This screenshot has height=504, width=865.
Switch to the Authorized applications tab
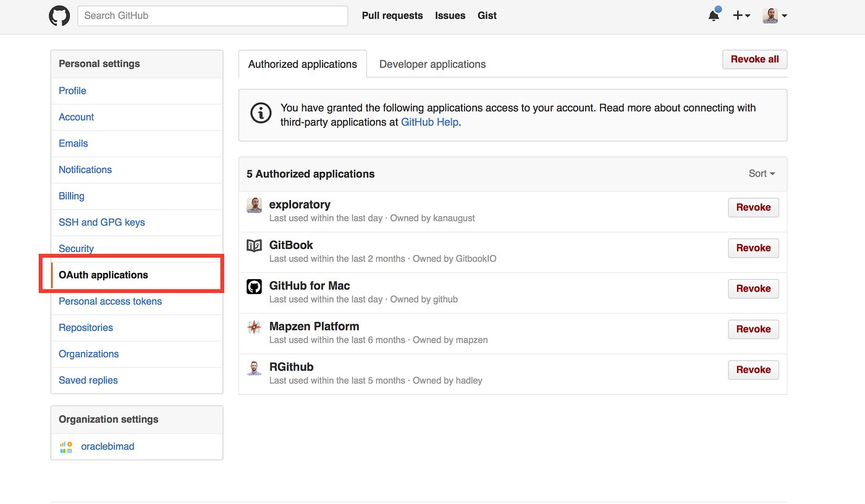point(303,64)
